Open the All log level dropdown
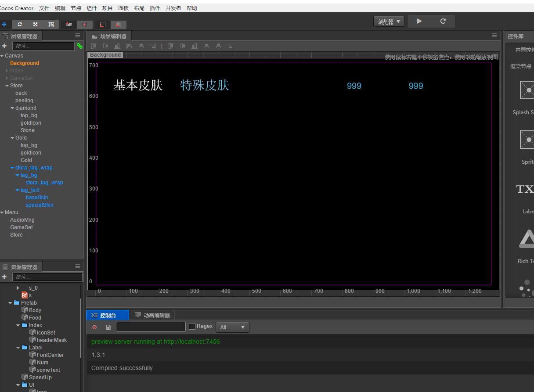This screenshot has height=392, width=534. [232, 327]
